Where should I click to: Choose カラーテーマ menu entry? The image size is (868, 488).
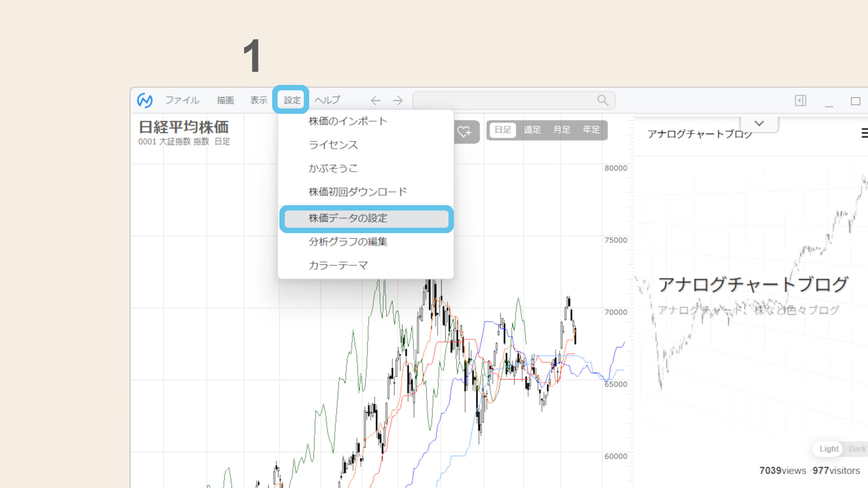(x=366, y=266)
